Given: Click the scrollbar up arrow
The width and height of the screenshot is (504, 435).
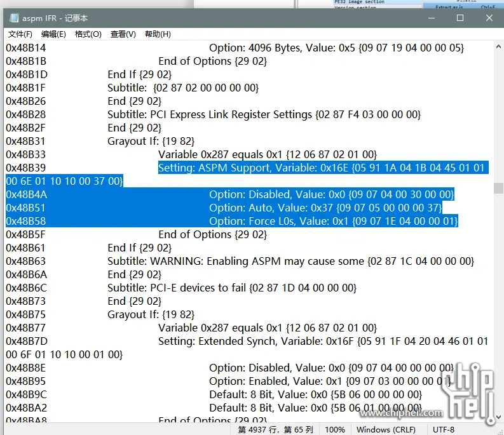Looking at the screenshot, I should tap(498, 46).
